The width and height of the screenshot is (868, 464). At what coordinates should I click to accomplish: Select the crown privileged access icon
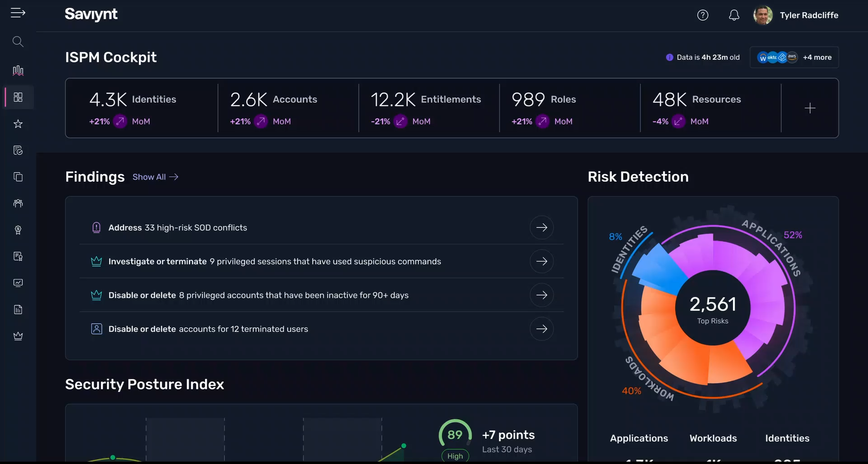point(18,336)
